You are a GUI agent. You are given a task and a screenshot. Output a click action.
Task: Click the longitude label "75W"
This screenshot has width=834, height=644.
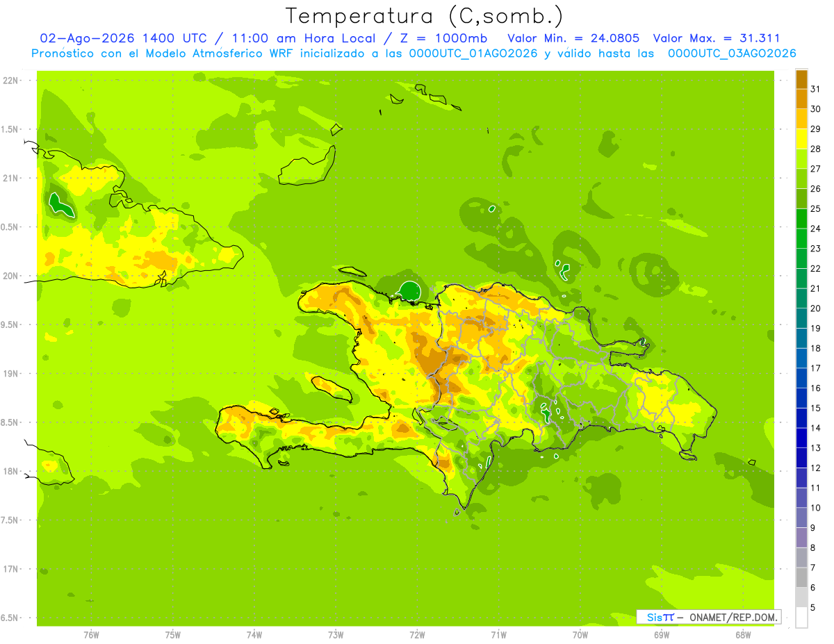tap(173, 635)
